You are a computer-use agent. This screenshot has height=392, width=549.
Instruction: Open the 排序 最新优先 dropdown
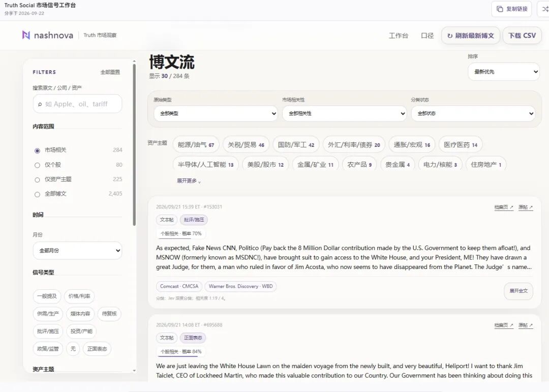(503, 72)
